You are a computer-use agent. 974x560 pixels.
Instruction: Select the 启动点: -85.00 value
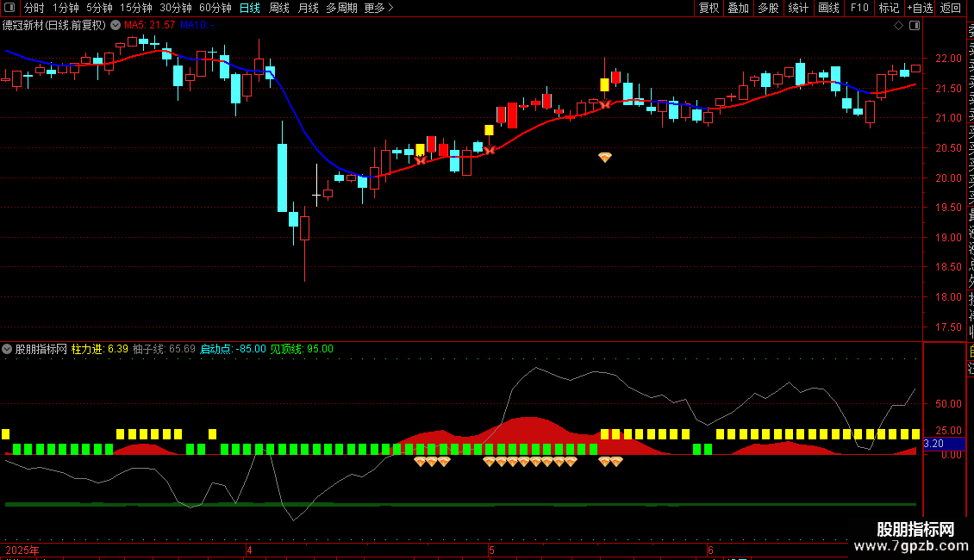pyautogui.click(x=233, y=350)
